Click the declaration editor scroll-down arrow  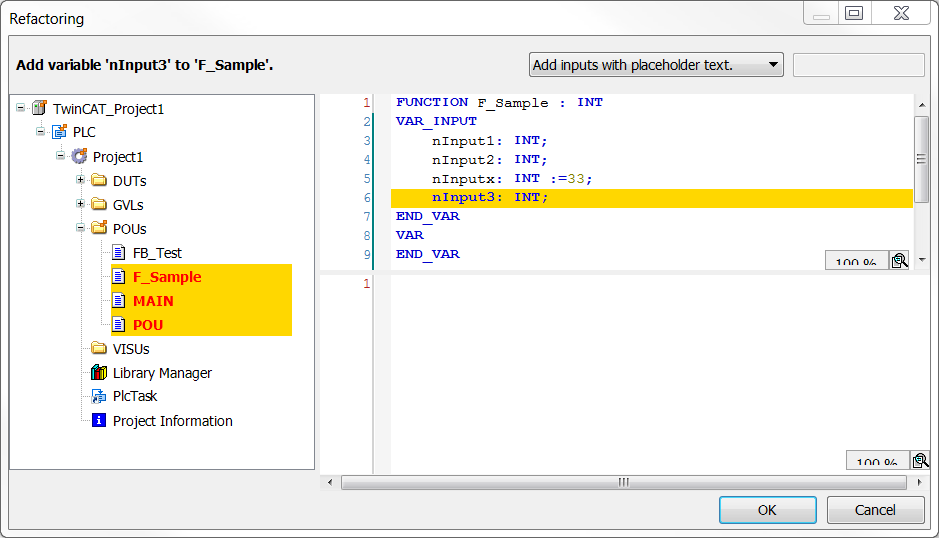coord(922,260)
